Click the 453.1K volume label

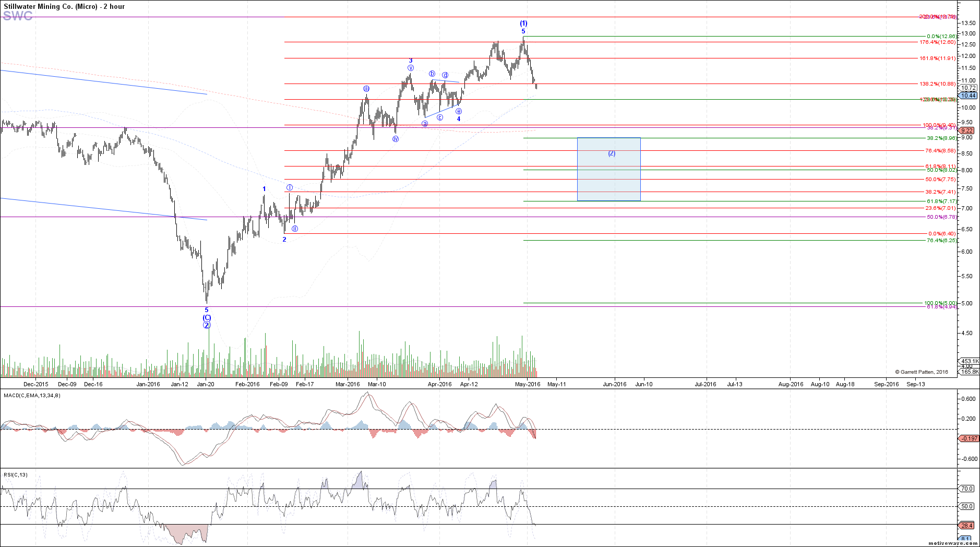coord(969,361)
